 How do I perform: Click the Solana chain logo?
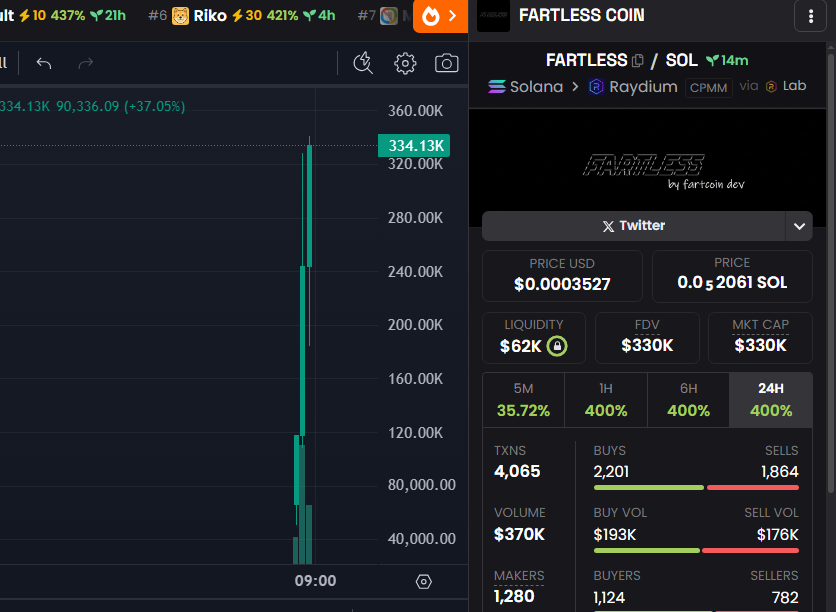[496, 86]
